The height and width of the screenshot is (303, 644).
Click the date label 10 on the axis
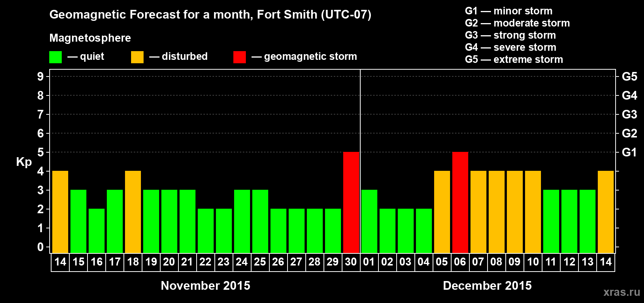(x=533, y=262)
